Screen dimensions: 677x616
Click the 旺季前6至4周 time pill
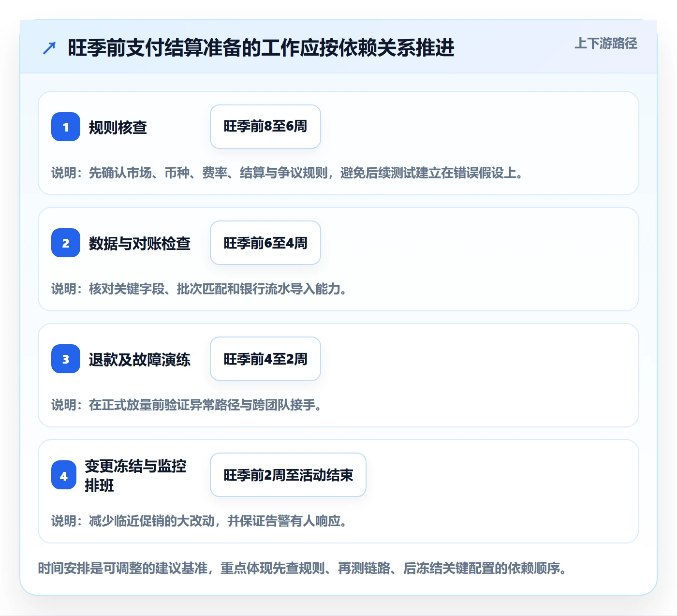pos(265,243)
